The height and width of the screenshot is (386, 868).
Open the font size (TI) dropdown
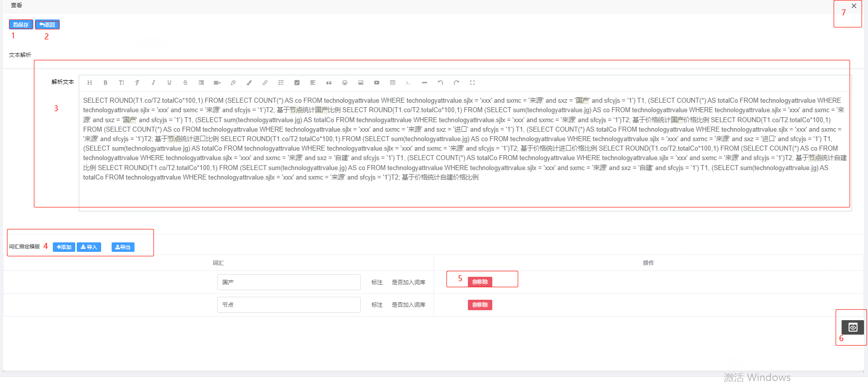click(x=122, y=83)
